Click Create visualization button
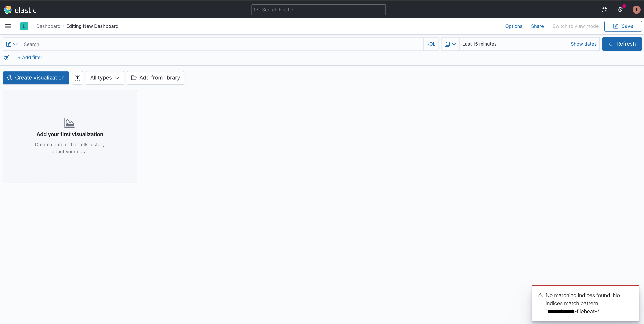 (36, 78)
